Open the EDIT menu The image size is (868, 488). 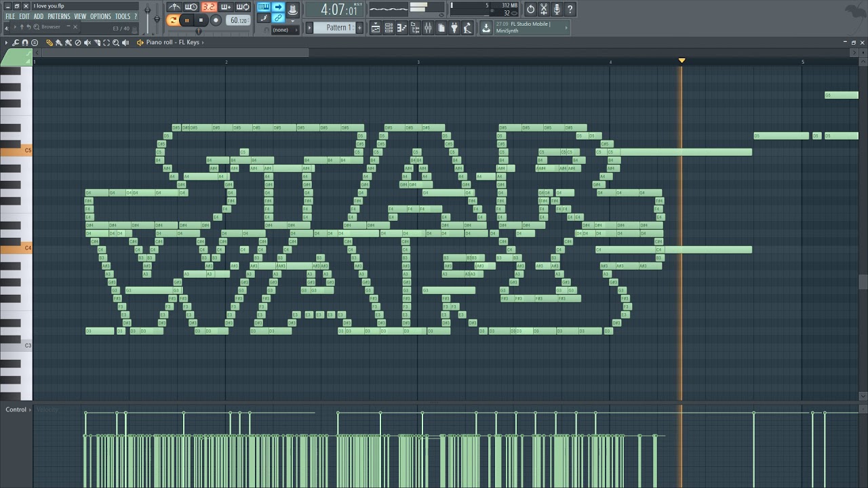24,16
